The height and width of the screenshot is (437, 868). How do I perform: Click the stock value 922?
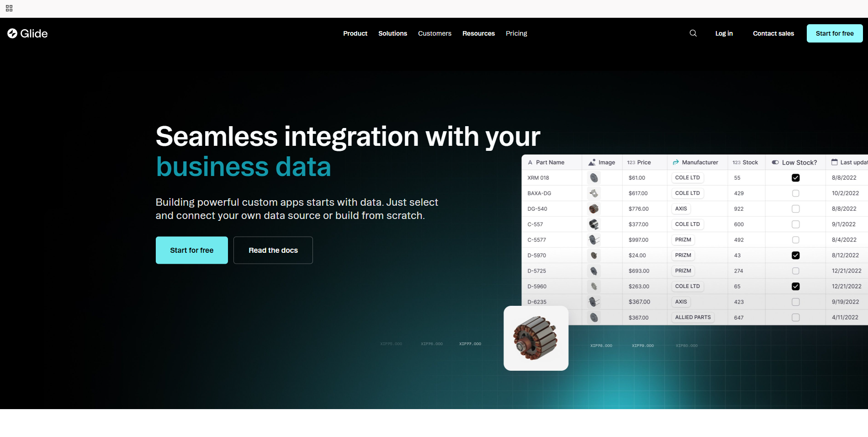click(739, 209)
